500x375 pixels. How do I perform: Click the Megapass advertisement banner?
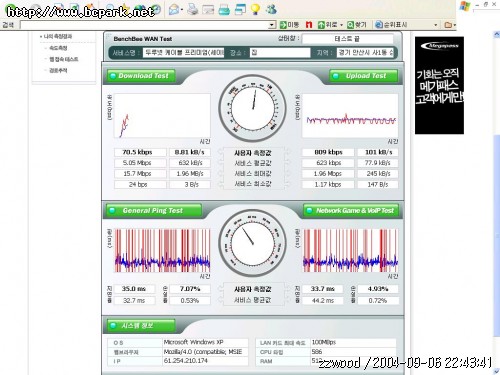(439, 85)
